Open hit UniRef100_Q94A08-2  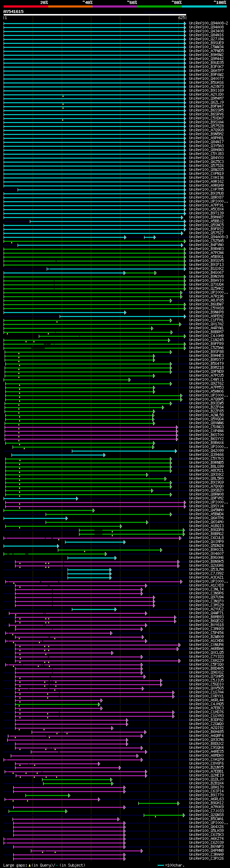click(209, 23)
